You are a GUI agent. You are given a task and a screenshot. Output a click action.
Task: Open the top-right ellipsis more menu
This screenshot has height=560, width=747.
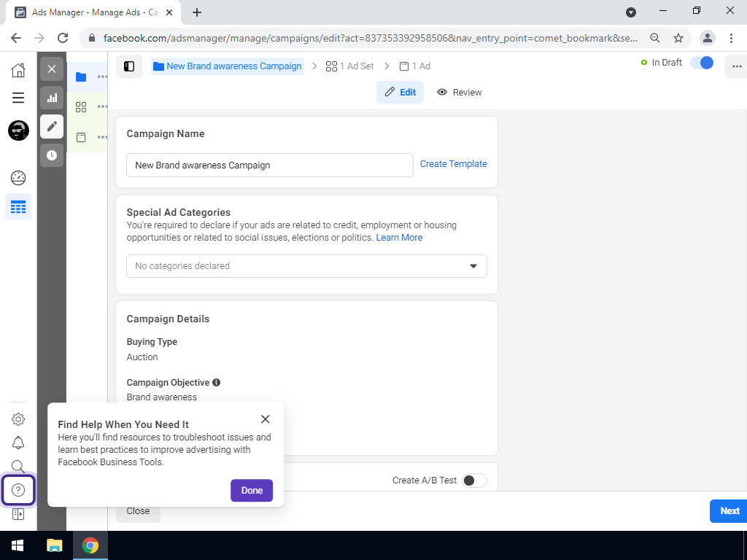[737, 66]
